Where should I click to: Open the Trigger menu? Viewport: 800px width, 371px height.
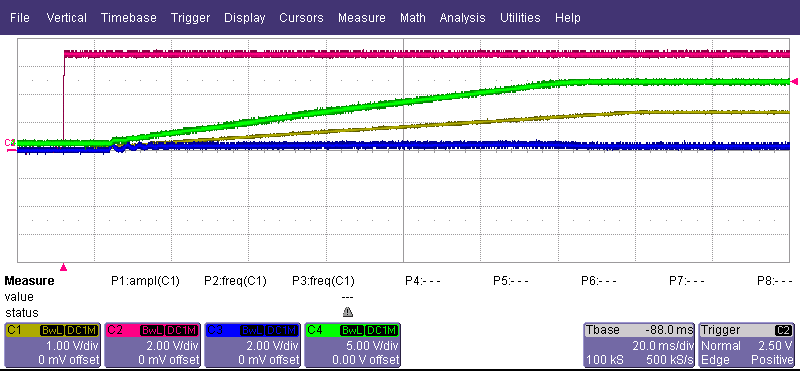tap(190, 18)
